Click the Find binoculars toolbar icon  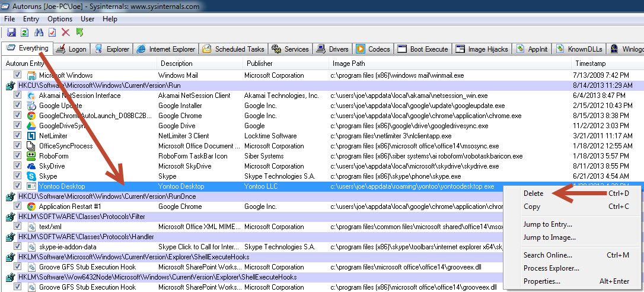tap(39, 32)
